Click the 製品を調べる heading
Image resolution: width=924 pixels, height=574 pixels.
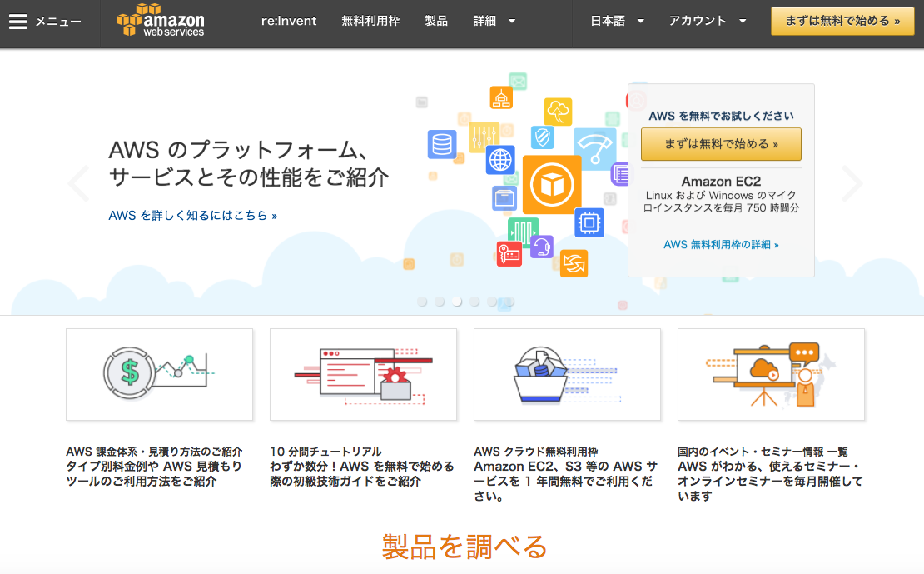pos(465,547)
